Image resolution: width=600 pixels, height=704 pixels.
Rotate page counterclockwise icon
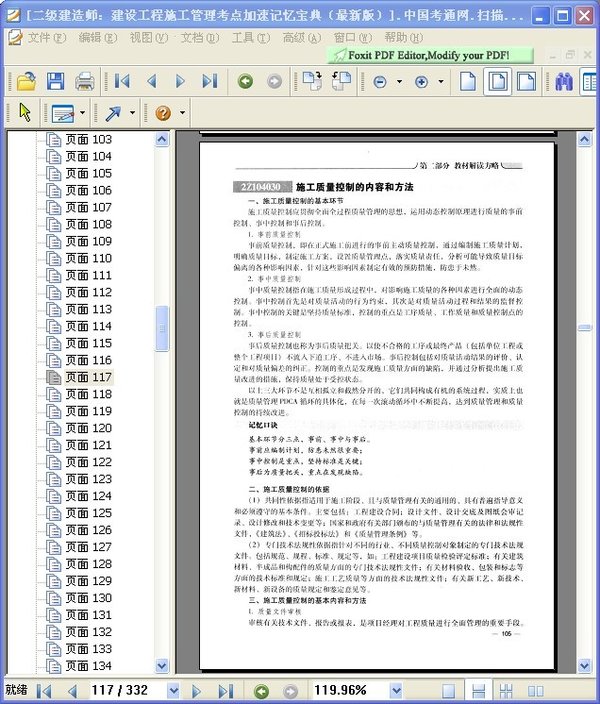point(341,81)
